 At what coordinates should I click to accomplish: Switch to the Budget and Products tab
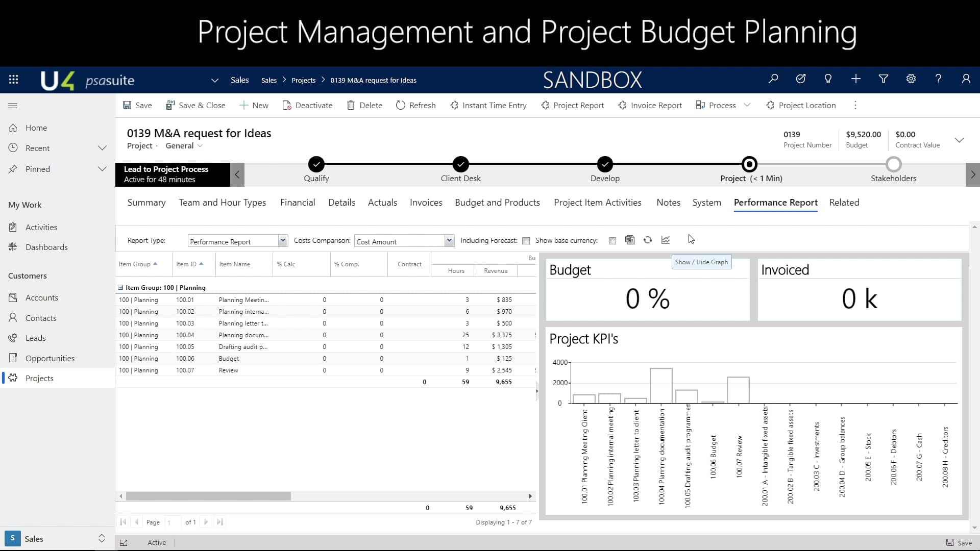click(x=497, y=203)
